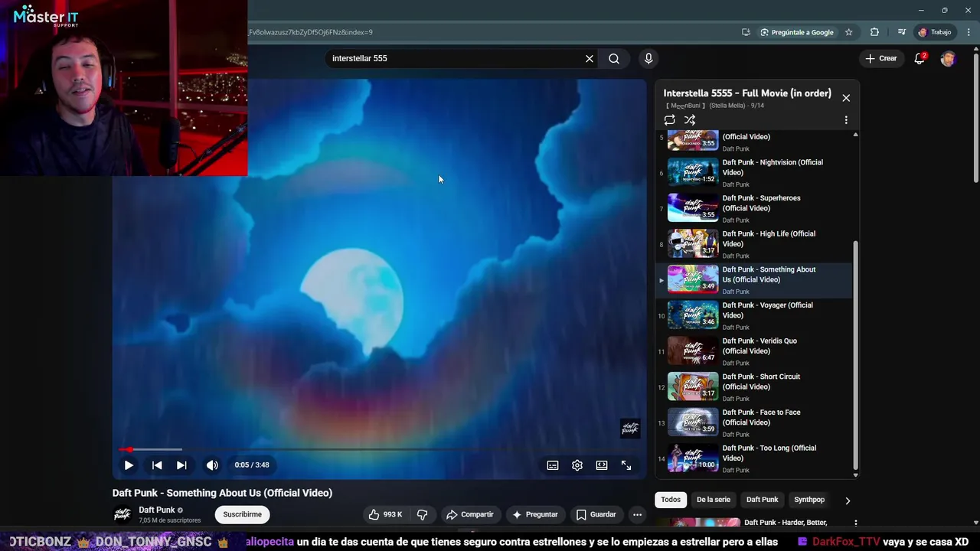The height and width of the screenshot is (551, 980).
Task: Open video player settings gear
Action: coord(577,465)
